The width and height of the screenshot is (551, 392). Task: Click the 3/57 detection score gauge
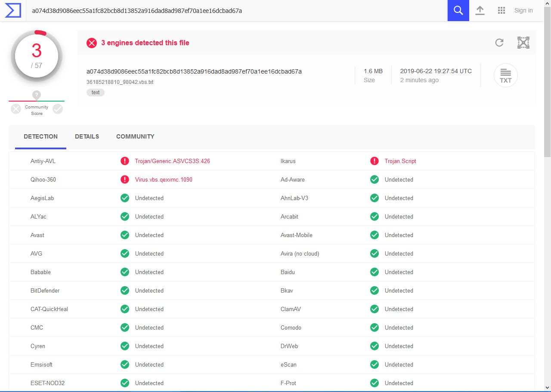(37, 55)
